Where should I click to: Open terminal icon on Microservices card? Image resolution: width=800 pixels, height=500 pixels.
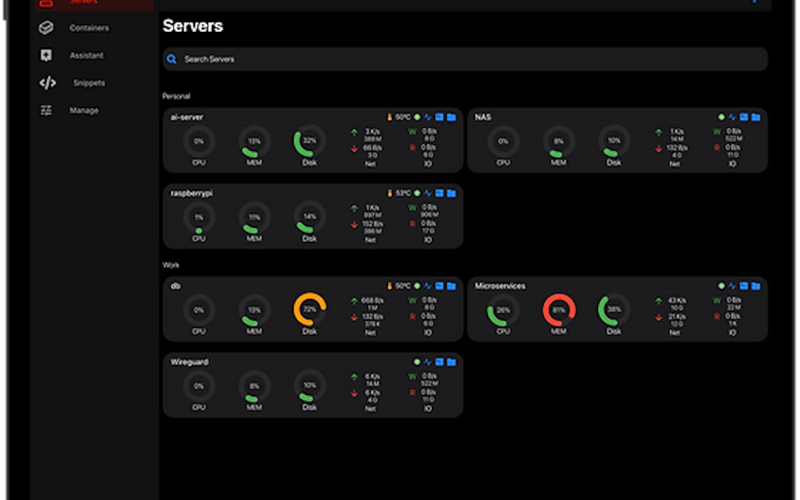point(744,286)
